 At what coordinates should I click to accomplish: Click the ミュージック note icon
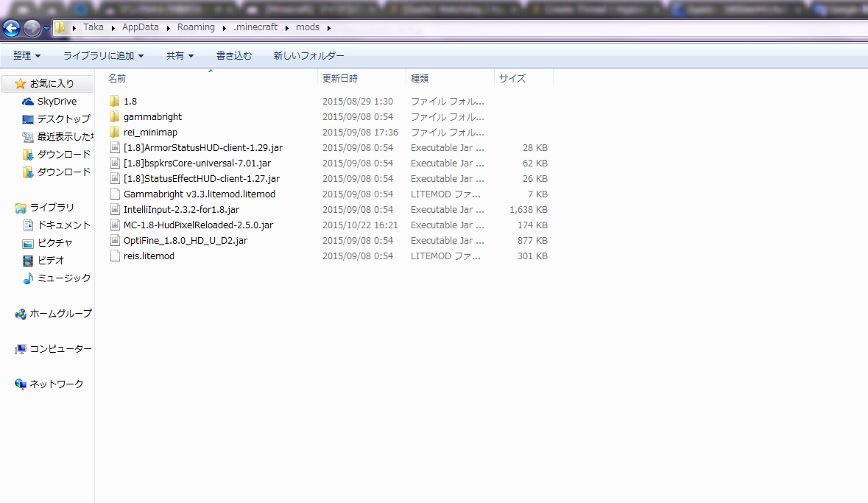click(x=28, y=278)
